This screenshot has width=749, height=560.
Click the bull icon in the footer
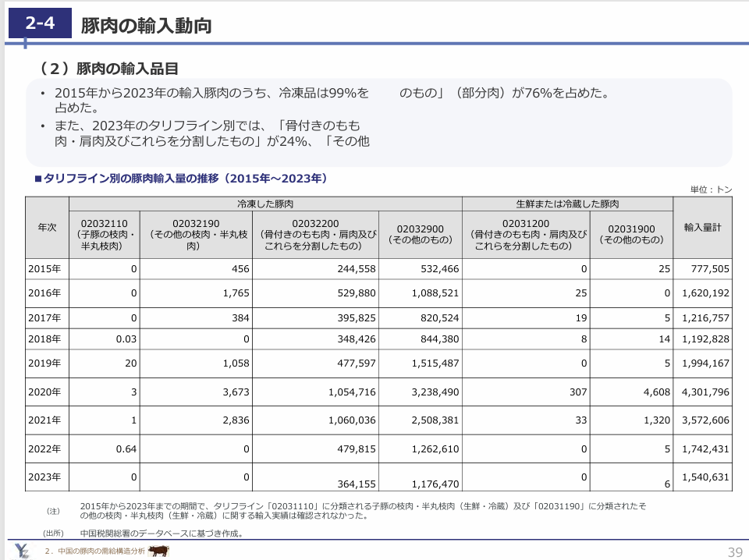coord(158,551)
